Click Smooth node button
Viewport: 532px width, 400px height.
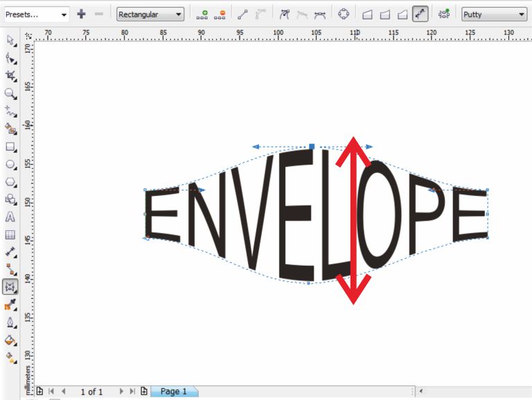click(302, 15)
